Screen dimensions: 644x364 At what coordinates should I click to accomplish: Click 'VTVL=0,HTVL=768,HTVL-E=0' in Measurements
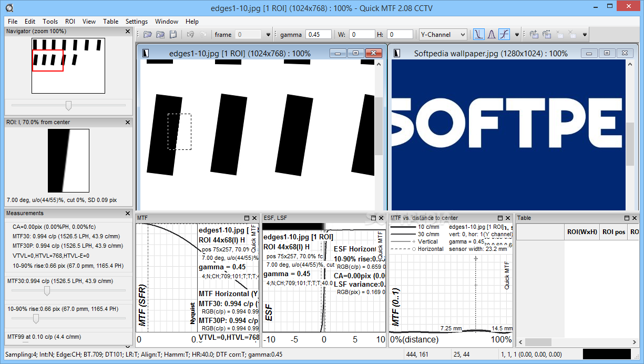click(x=51, y=255)
